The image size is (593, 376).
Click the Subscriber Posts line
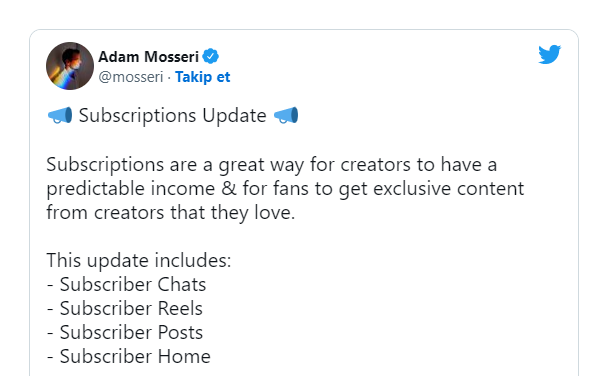[125, 332]
